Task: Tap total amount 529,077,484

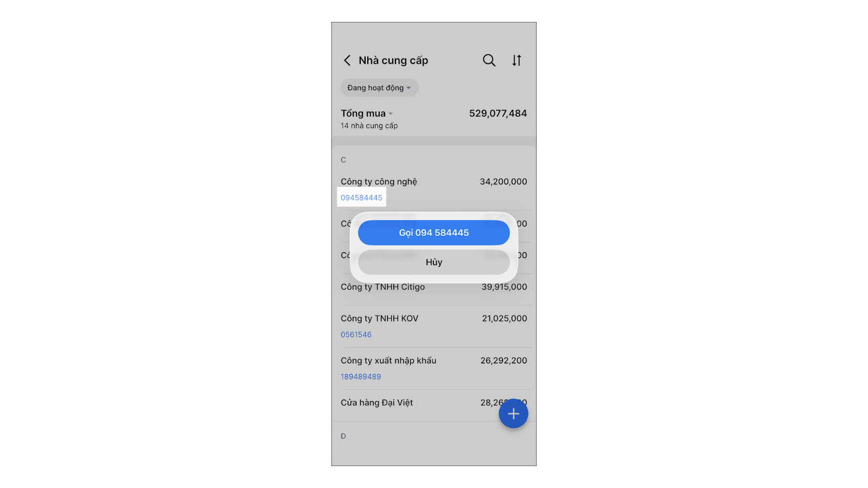Action: [x=498, y=113]
